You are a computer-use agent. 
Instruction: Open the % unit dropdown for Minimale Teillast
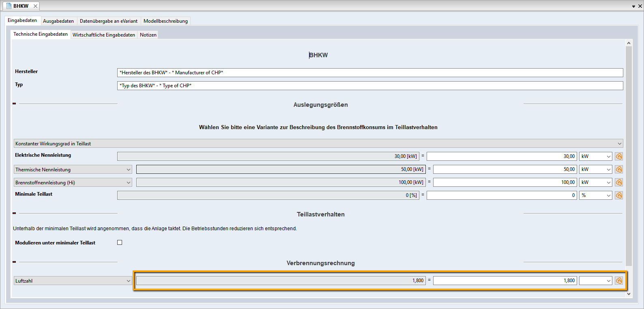click(x=595, y=195)
